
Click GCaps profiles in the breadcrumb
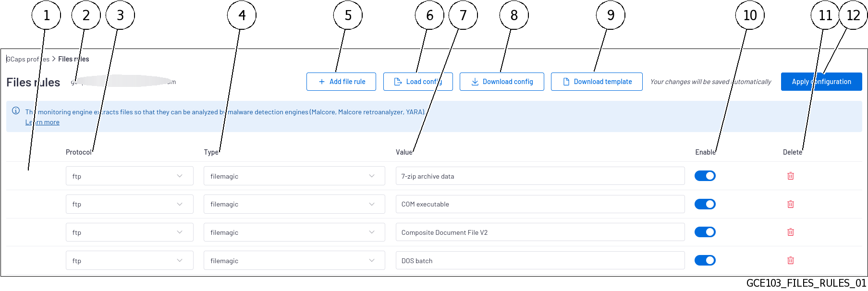point(27,59)
